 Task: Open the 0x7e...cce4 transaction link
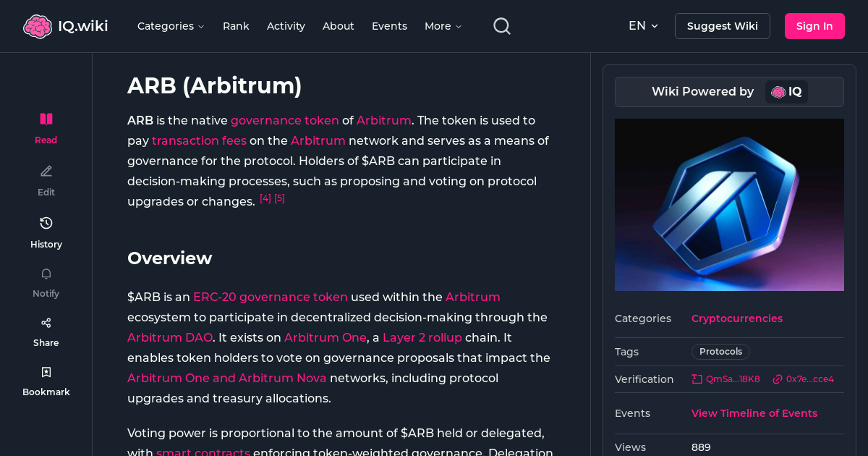coord(804,379)
